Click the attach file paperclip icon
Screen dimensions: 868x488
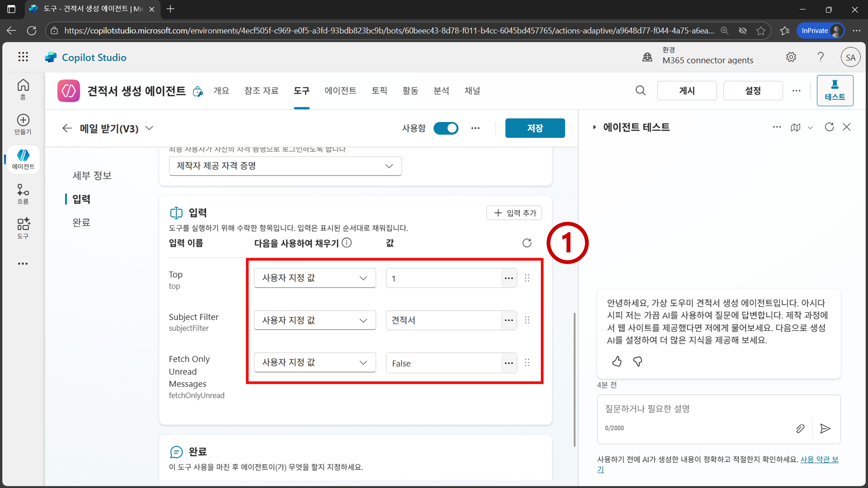coord(800,428)
